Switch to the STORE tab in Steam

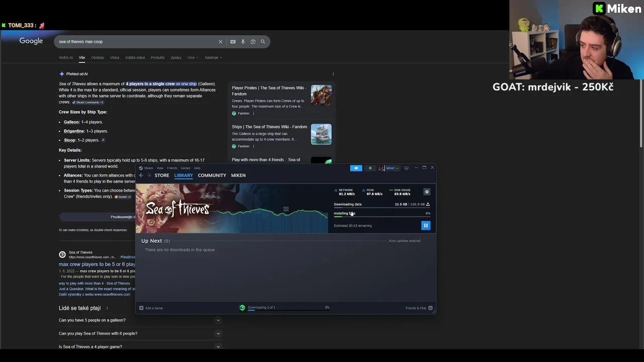pyautogui.click(x=162, y=175)
